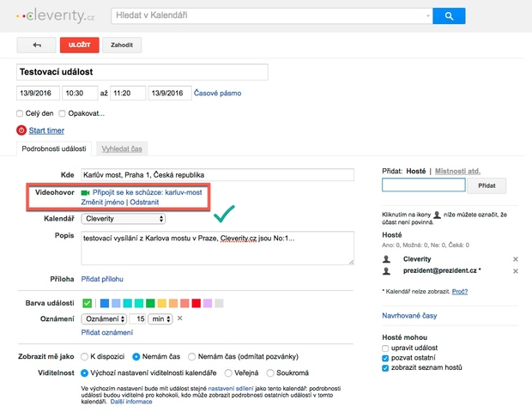Delete the notification using the X icon
Screen dimensions: 532x418
tap(179, 318)
